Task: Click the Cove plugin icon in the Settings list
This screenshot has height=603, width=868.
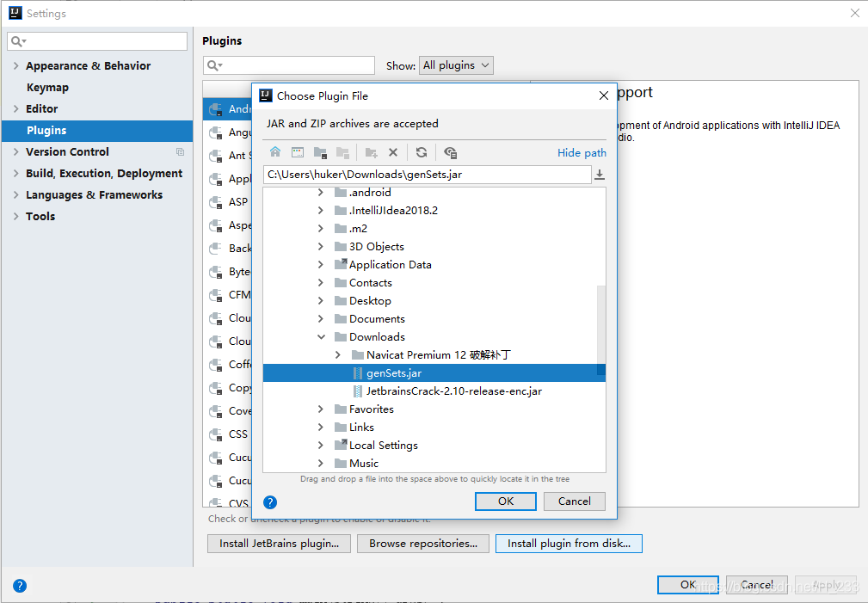Action: pyautogui.click(x=215, y=411)
